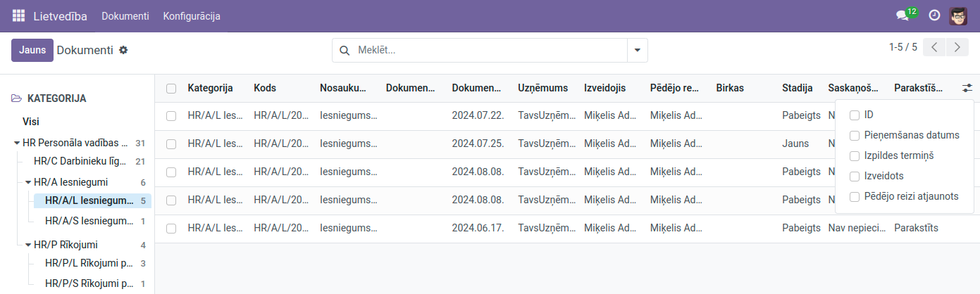Viewport: 980px width, 294px height.
Task: Click the column settings adjust icon
Action: click(967, 88)
